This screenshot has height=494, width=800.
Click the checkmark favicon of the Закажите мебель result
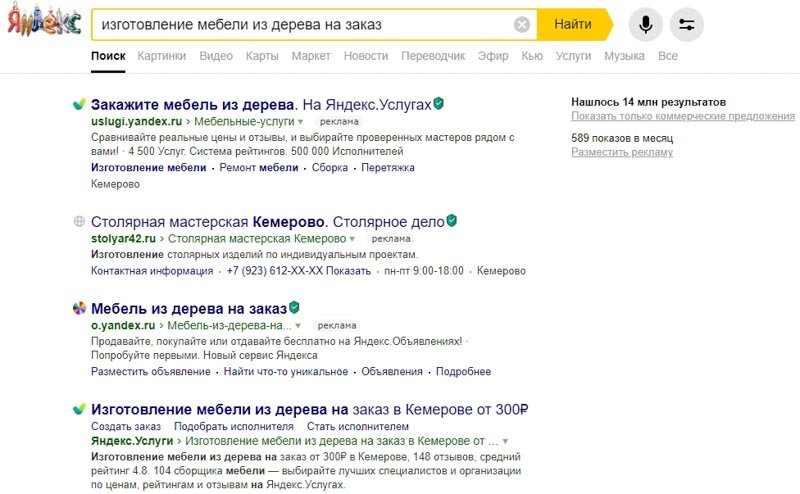point(79,104)
